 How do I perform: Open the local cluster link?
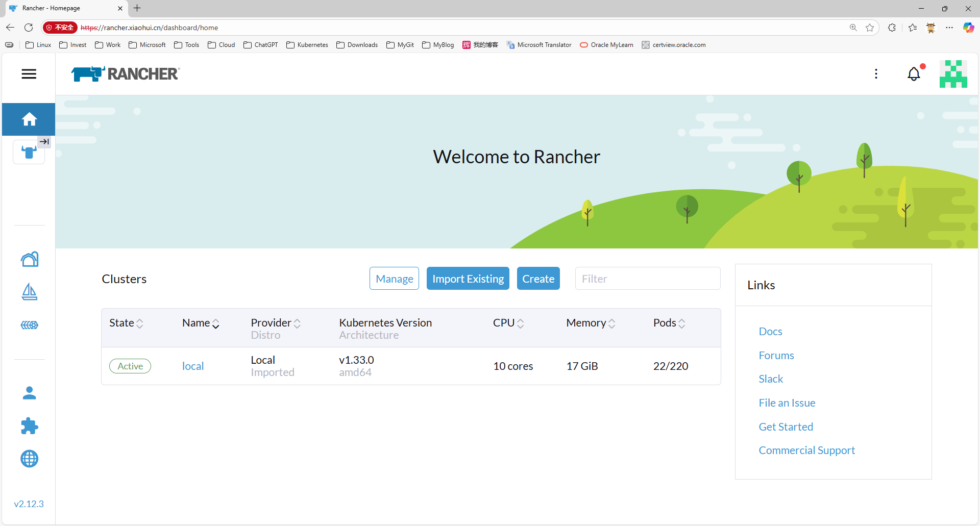coord(193,366)
